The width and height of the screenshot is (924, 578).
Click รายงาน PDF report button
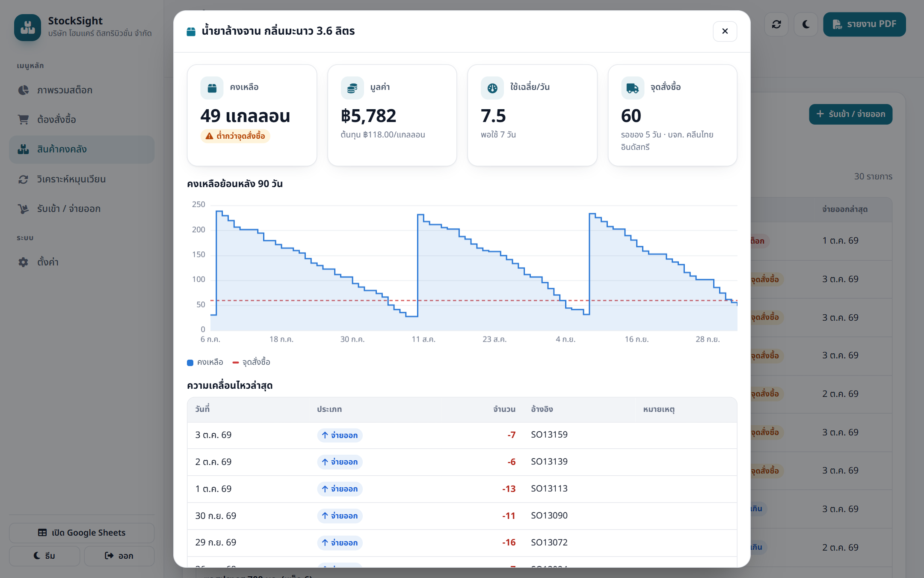point(864,24)
